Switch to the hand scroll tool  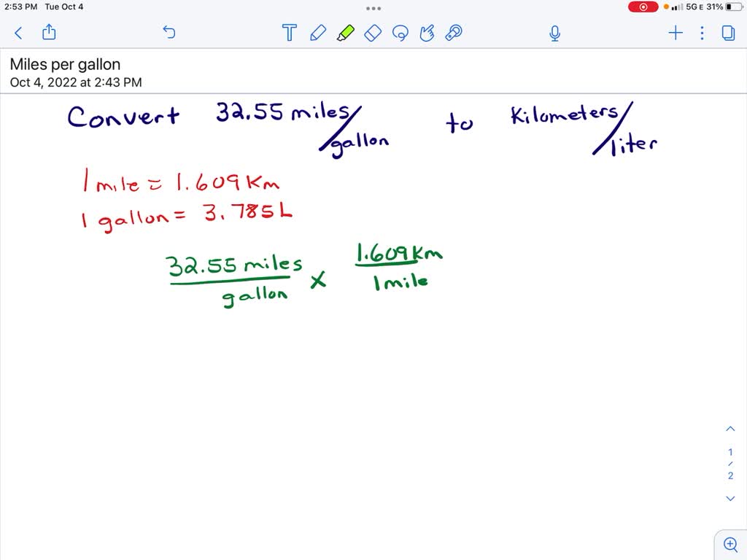pos(427,33)
